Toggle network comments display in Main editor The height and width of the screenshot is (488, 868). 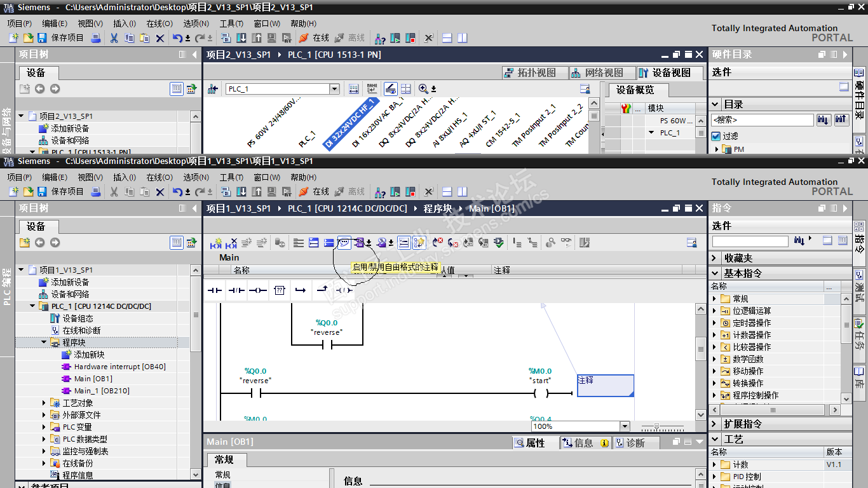[x=403, y=243]
